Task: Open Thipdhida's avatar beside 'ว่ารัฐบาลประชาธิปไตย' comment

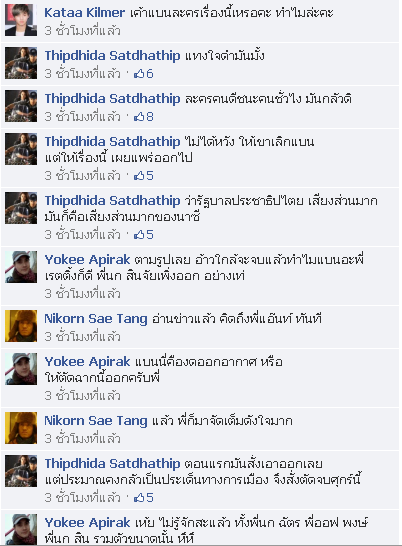Action: point(21,208)
